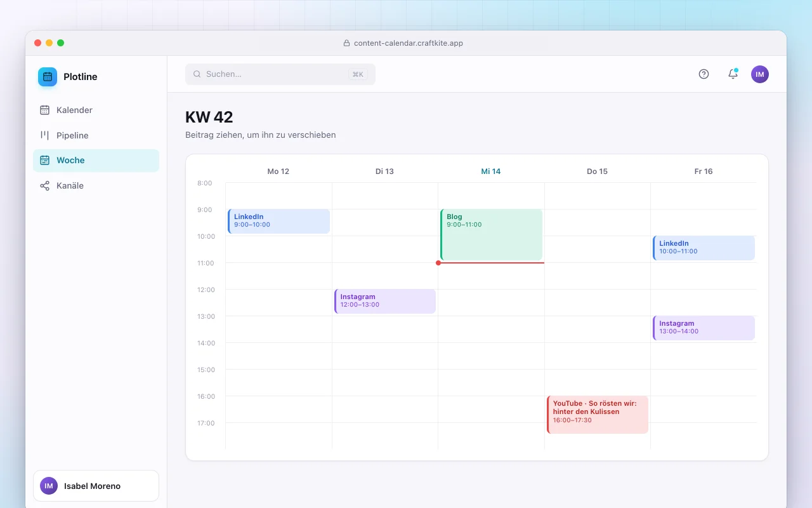The image size is (812, 508).
Task: Click Isabel Moreno's avatar in sidebar footer
Action: pyautogui.click(x=49, y=486)
